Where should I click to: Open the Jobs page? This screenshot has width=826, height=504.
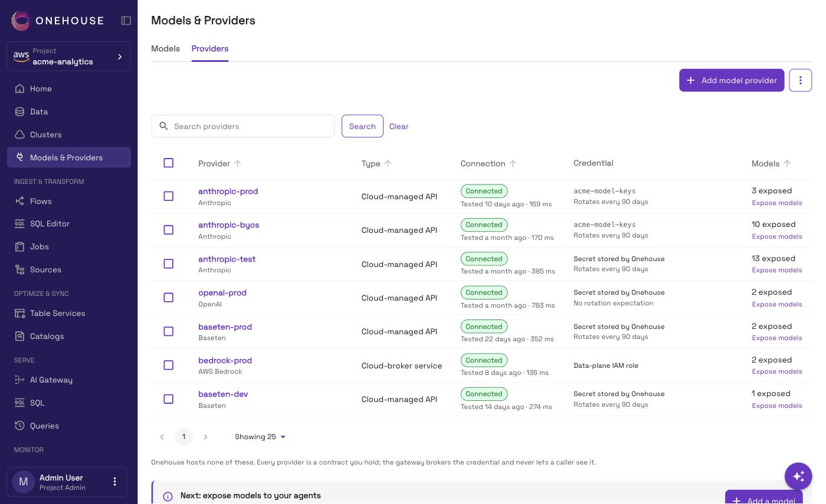[69, 246]
